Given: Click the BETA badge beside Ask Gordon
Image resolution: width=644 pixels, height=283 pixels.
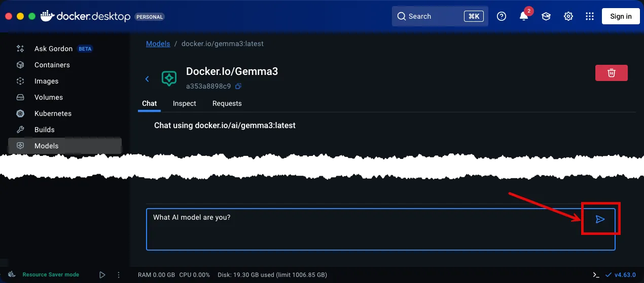Looking at the screenshot, I should click(85, 49).
